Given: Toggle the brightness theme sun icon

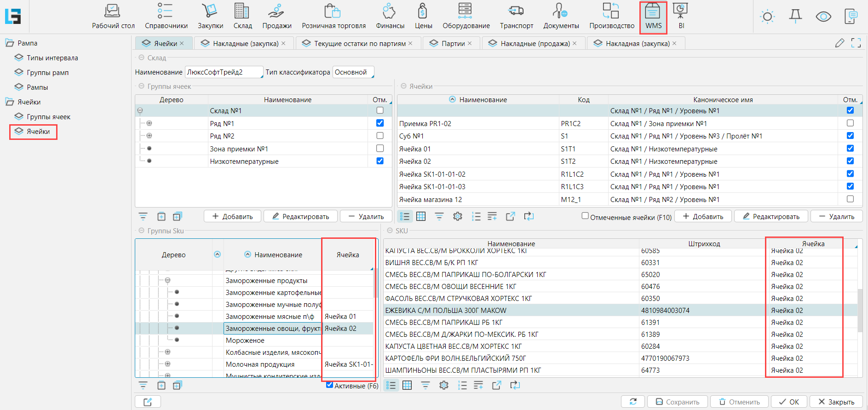Looking at the screenshot, I should [767, 17].
